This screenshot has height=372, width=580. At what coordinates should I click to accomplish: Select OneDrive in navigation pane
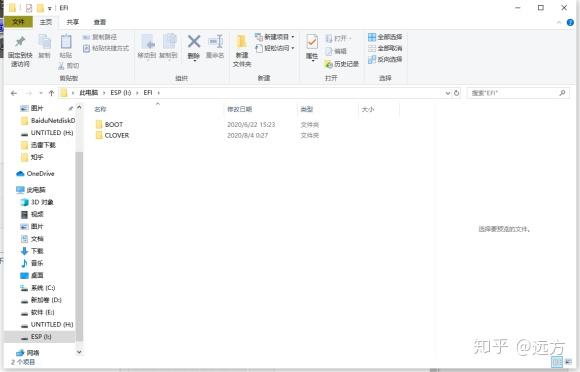36,173
